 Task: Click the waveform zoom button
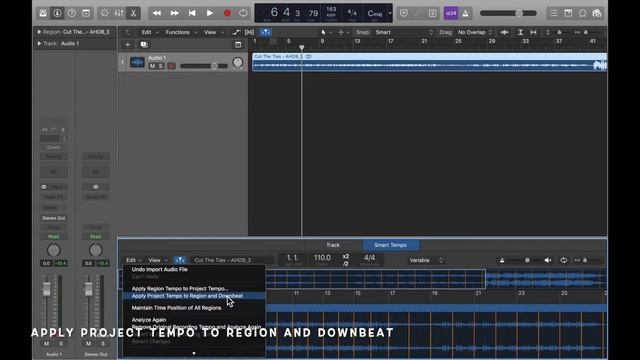pos(504,32)
